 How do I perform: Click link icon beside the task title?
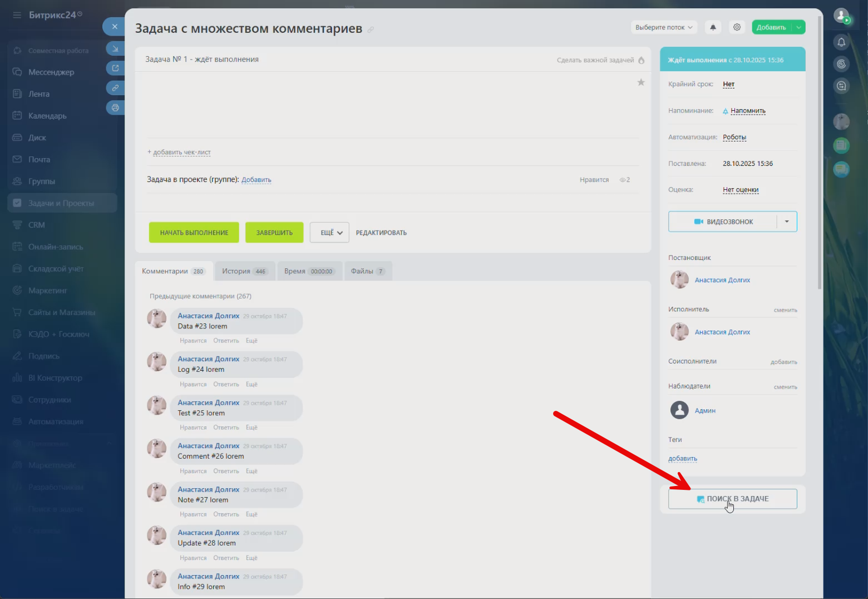point(371,30)
